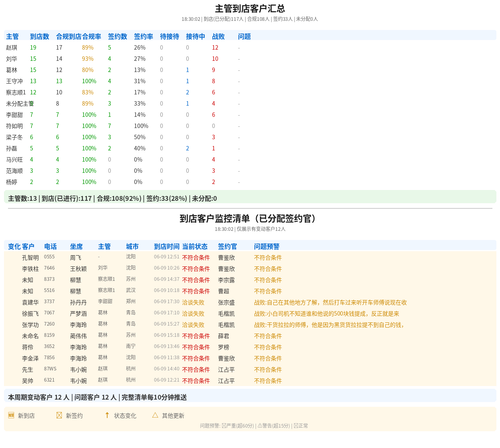Click the 到店客户监控清单 section title
The height and width of the screenshot is (448, 500).
click(x=247, y=219)
